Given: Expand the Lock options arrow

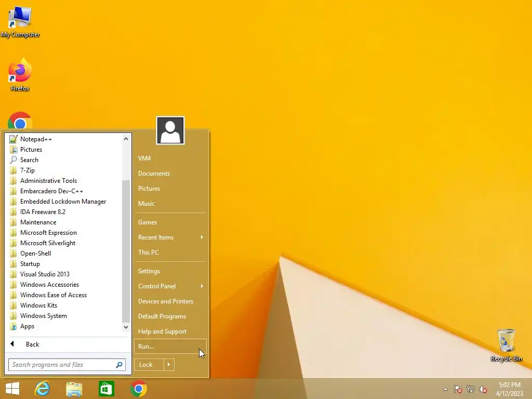Looking at the screenshot, I should pos(169,365).
